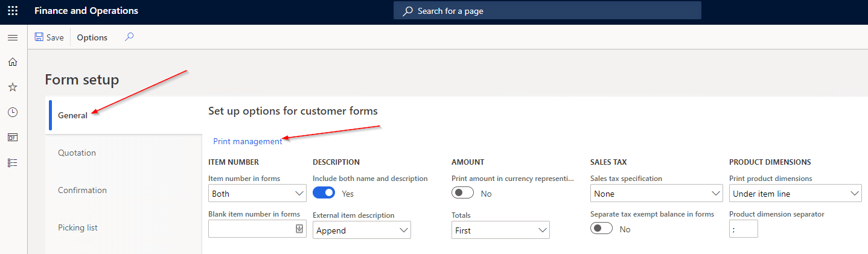Click the Search for a page box

pyautogui.click(x=547, y=11)
